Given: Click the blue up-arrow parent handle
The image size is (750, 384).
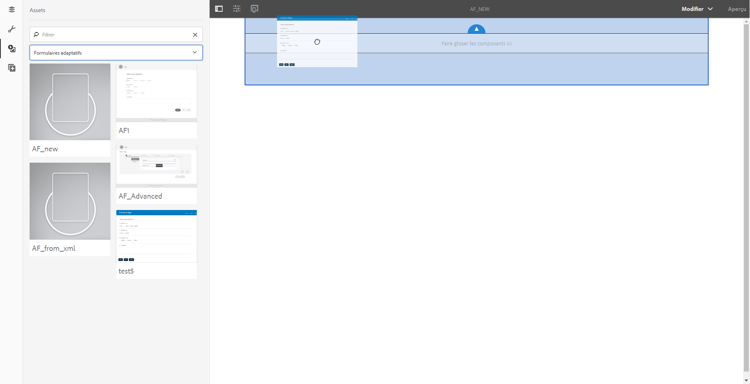Looking at the screenshot, I should [476, 29].
